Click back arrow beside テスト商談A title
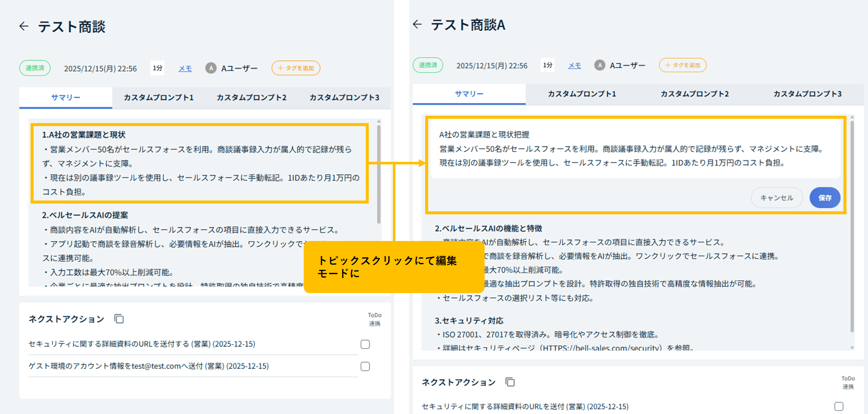 (417, 24)
